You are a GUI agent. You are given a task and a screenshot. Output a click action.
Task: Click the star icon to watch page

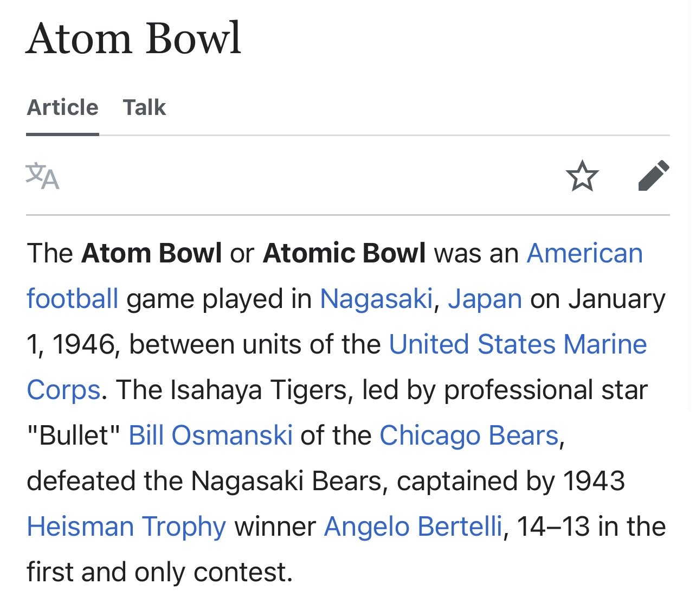pos(582,176)
